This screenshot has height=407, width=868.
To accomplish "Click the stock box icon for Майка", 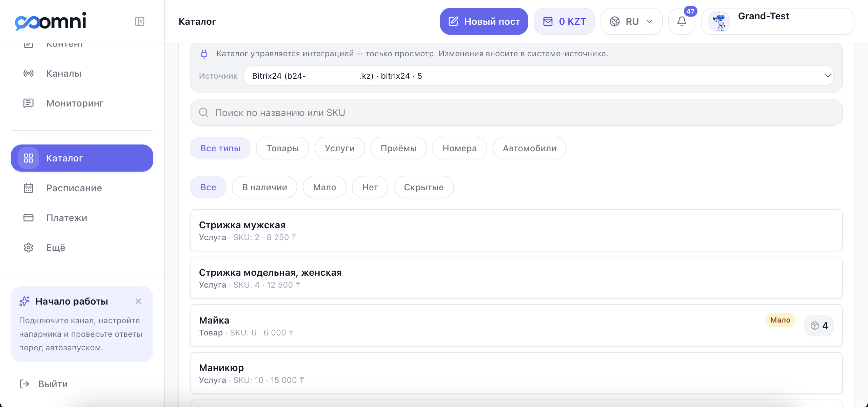I will [815, 326].
